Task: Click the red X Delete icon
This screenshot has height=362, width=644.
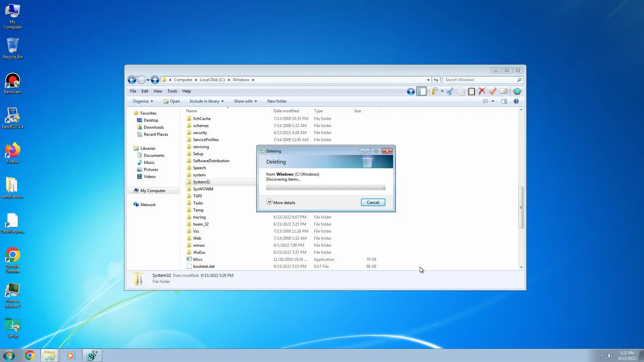Action: 482,91
